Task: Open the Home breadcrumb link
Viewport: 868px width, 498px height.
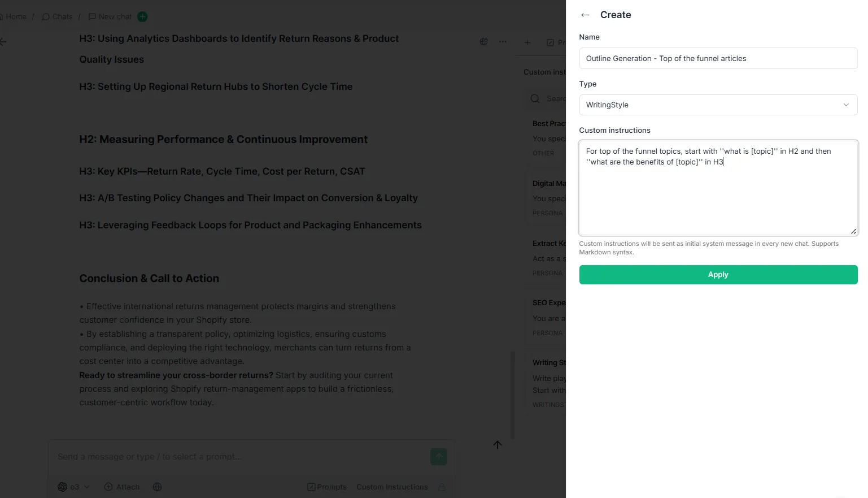Action: coord(14,17)
